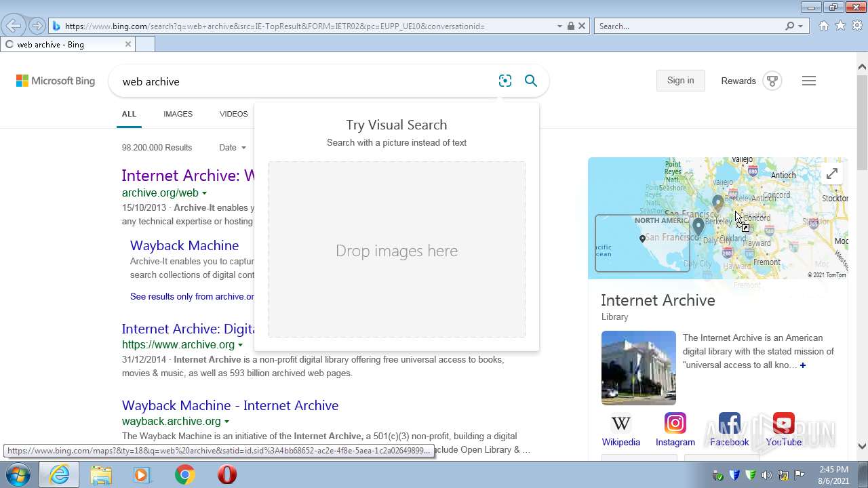Click the Rewards link
This screenshot has height=488, width=868.
point(738,81)
